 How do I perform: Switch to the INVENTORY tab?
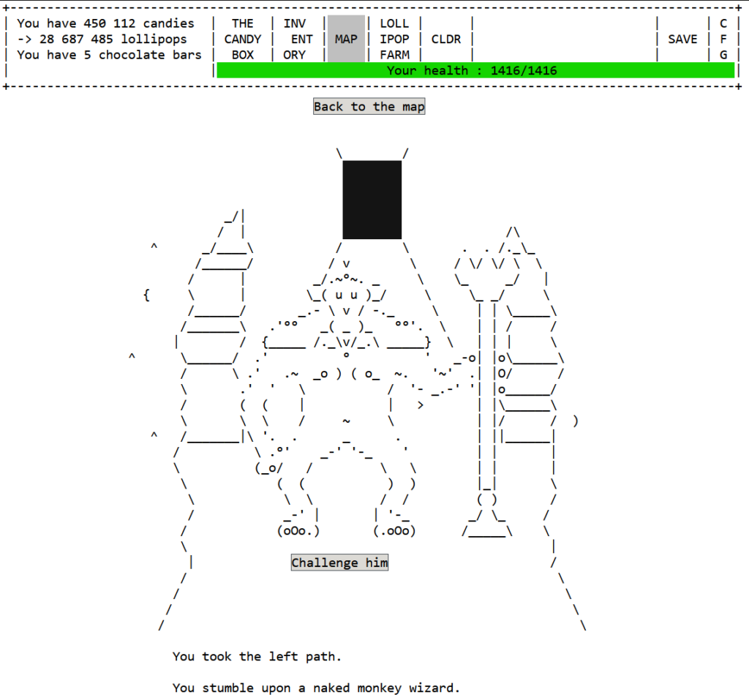pos(298,39)
